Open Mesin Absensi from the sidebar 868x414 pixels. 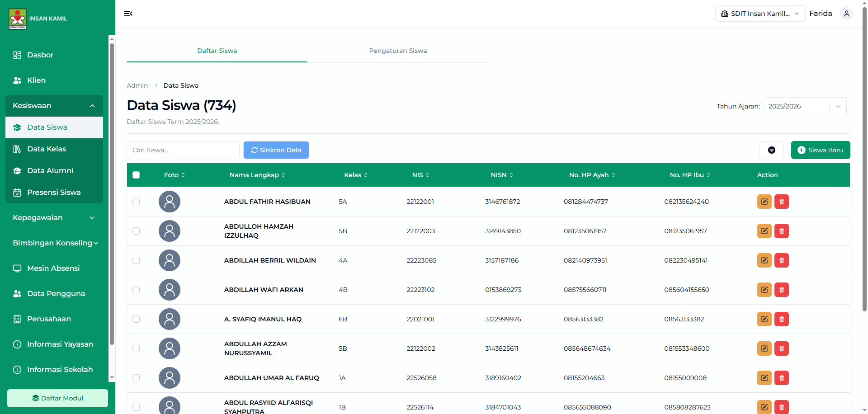pos(53,268)
